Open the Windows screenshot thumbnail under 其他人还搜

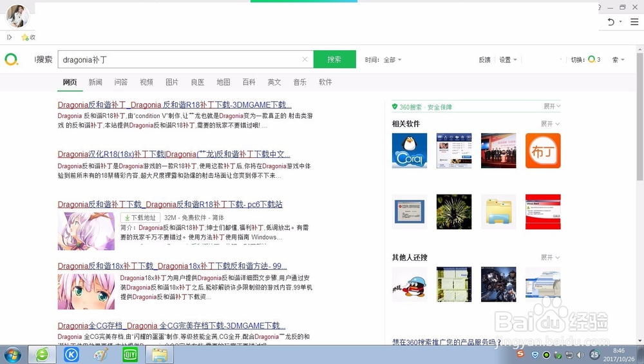(x=543, y=284)
